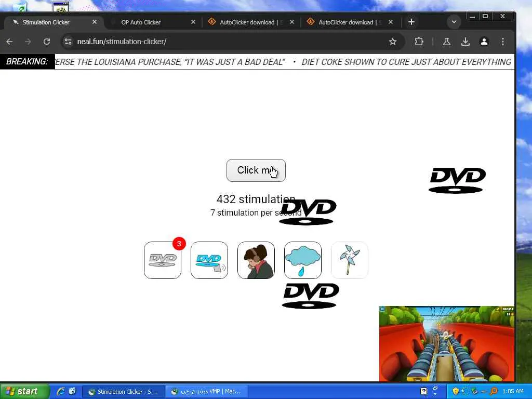Click the red 3 badge on DVD upgrade

click(x=179, y=244)
